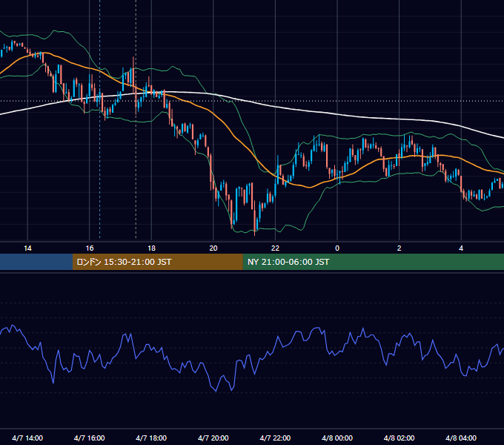
Task: Click the 2 hour label on the price chart axis
Action: [x=399, y=248]
